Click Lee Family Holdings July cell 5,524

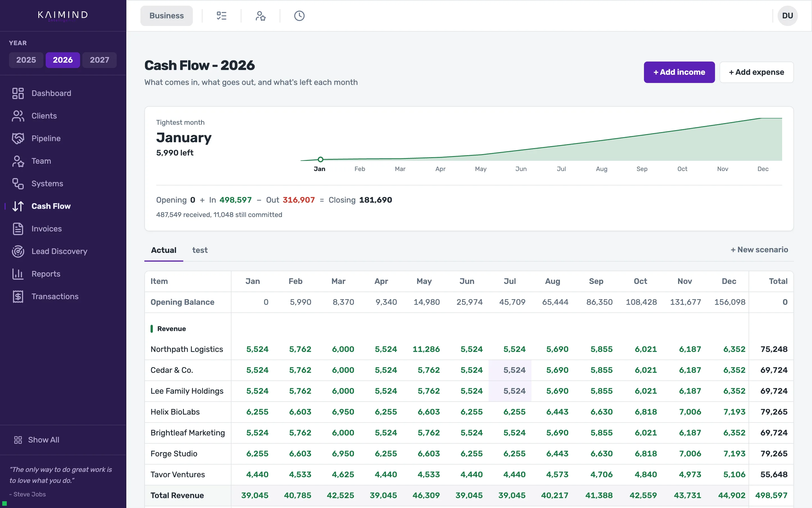(x=510, y=391)
